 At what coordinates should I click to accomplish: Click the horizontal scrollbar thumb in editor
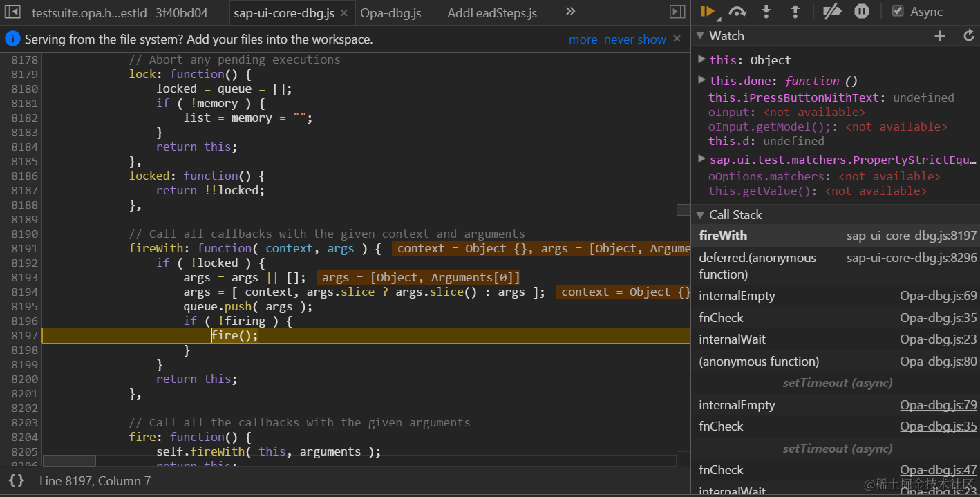click(x=69, y=460)
